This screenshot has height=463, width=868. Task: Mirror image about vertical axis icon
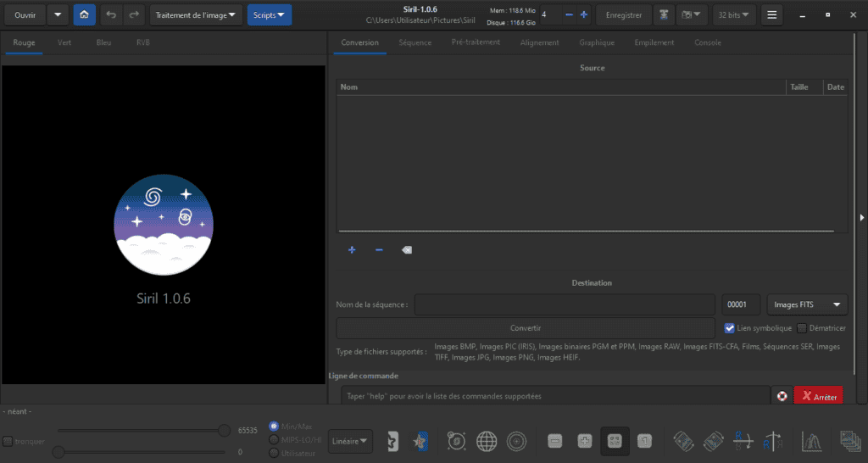[x=773, y=442]
